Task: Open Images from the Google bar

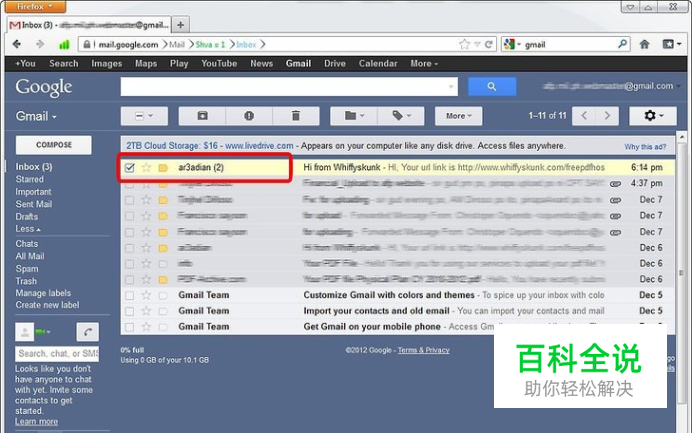Action: (x=106, y=64)
